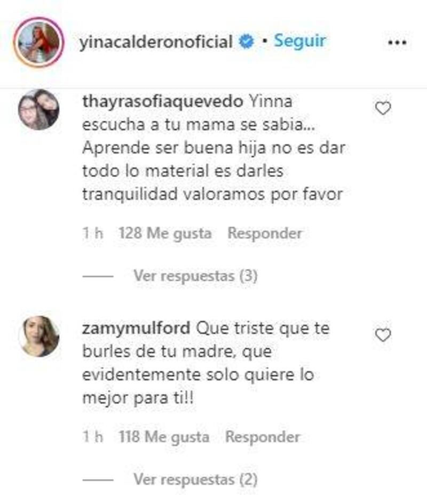Open thayrasofiaquevedo username link

coord(163,102)
